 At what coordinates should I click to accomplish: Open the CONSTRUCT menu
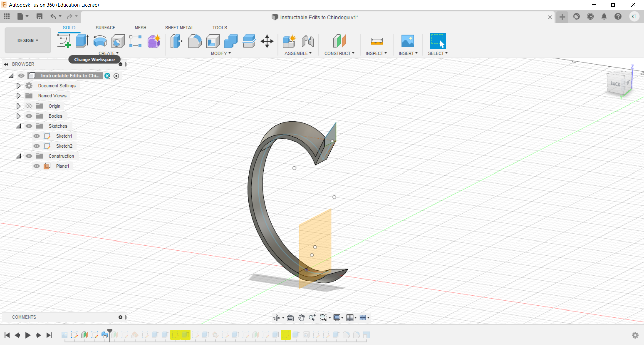click(339, 53)
